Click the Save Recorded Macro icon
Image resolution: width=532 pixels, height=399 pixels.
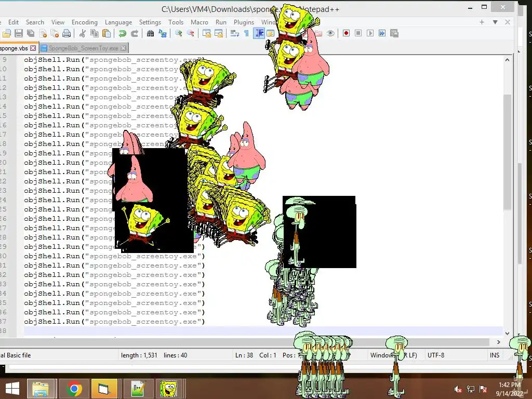pyautogui.click(x=394, y=33)
